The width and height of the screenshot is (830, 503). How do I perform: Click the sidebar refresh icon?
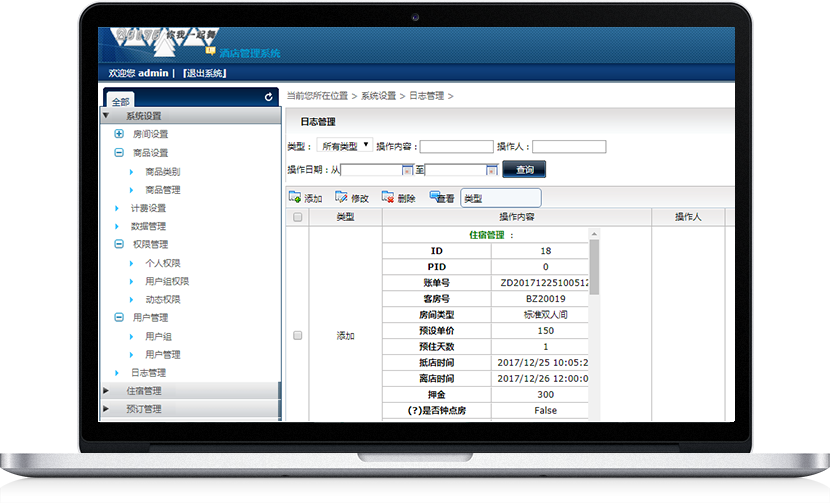pyautogui.click(x=268, y=98)
